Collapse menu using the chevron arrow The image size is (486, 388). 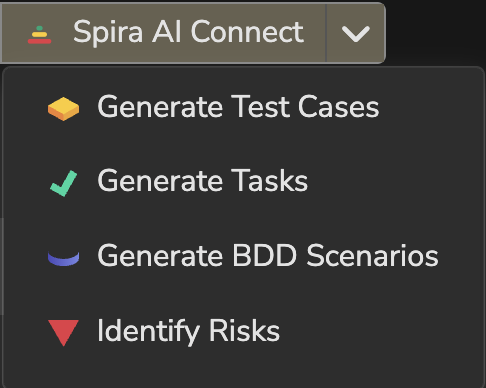[x=356, y=33]
